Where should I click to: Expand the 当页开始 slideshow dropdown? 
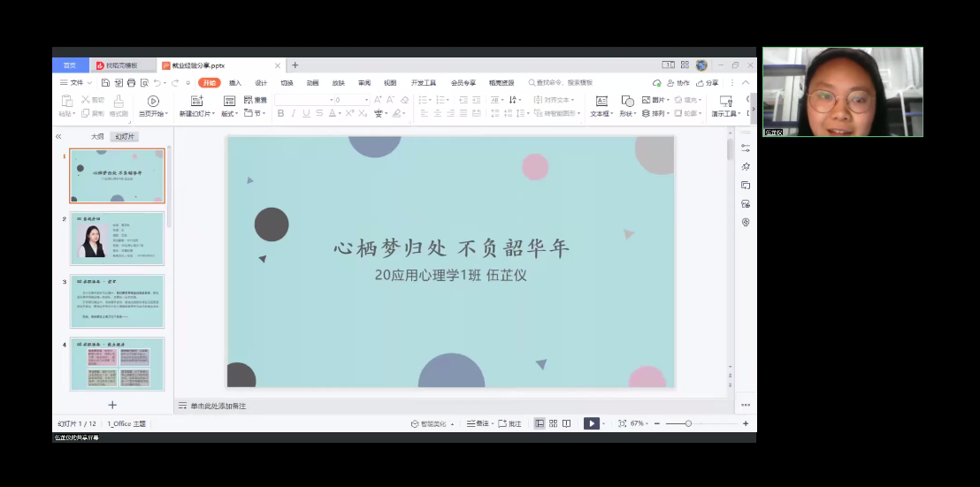click(x=152, y=113)
